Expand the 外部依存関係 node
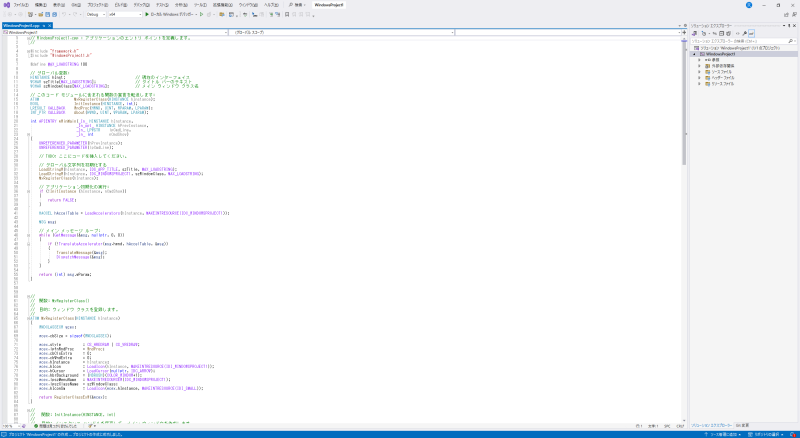Screen dimensions: 800x438 [699, 66]
